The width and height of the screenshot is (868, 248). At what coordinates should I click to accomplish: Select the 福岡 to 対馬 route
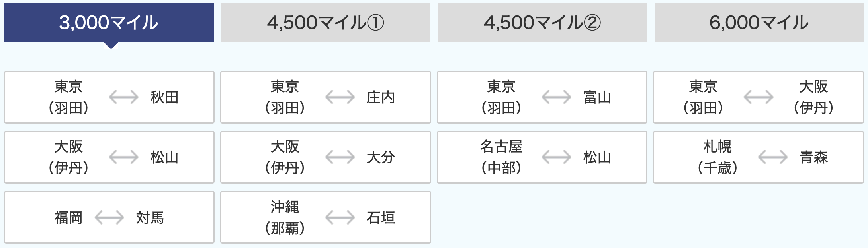109,217
